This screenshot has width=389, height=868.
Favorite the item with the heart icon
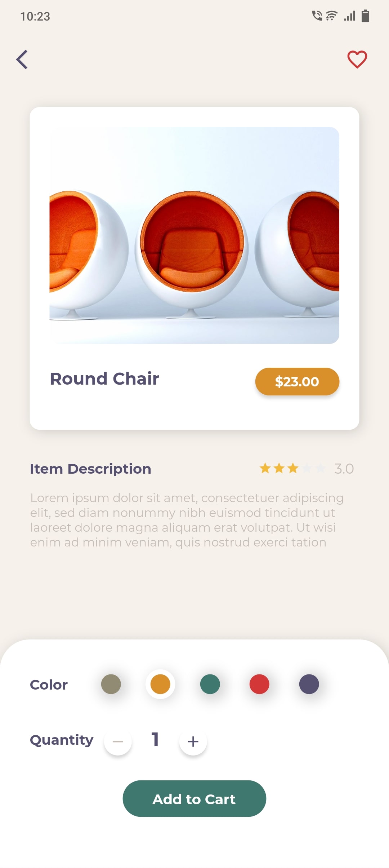tap(357, 59)
